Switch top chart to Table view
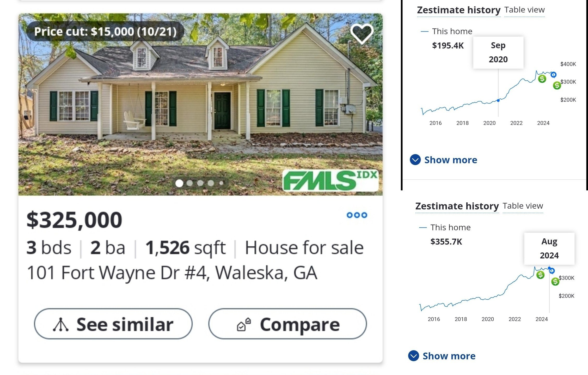Image resolution: width=588 pixels, height=375 pixels. (524, 10)
